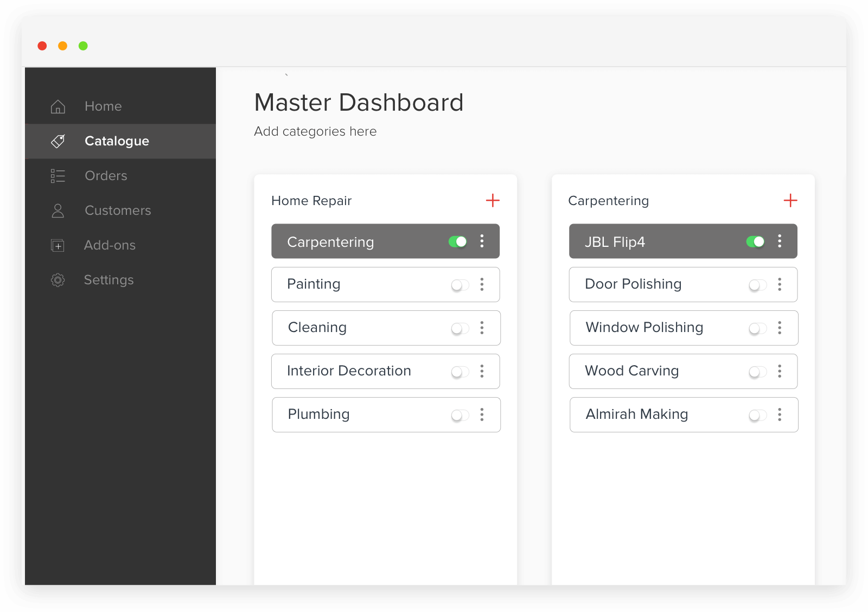Image resolution: width=868 pixels, height=612 pixels.
Task: Open three-dot menu for Cleaning
Action: 482,328
